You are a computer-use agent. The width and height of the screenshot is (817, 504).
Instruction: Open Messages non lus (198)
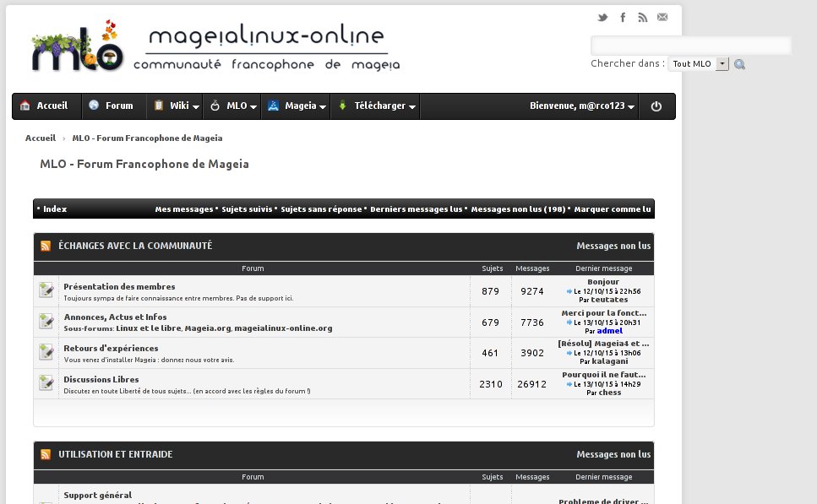[518, 209]
